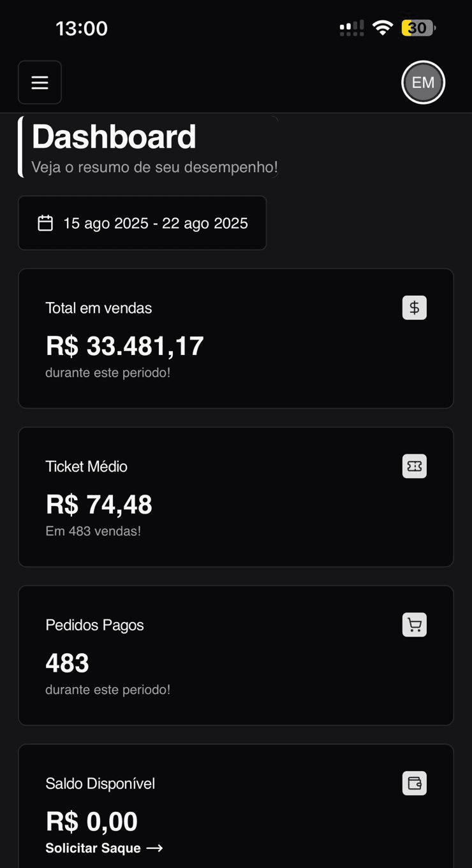Tap the dollar sign icon

point(415,308)
